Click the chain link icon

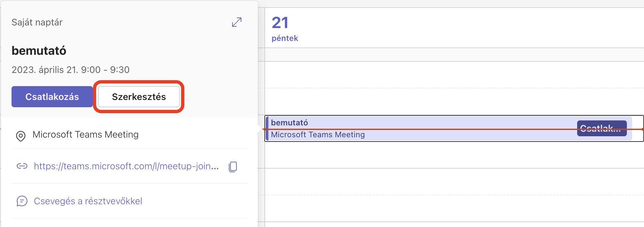22,166
